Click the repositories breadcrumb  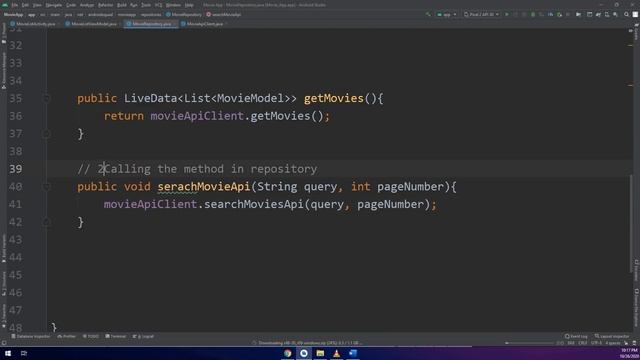(x=151, y=14)
